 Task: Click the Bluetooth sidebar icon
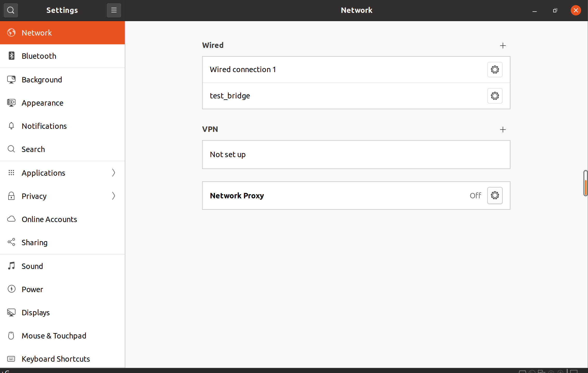click(11, 56)
